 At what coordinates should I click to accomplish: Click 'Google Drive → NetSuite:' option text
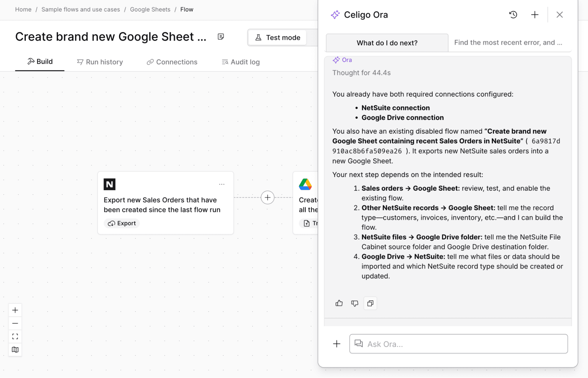point(403,257)
